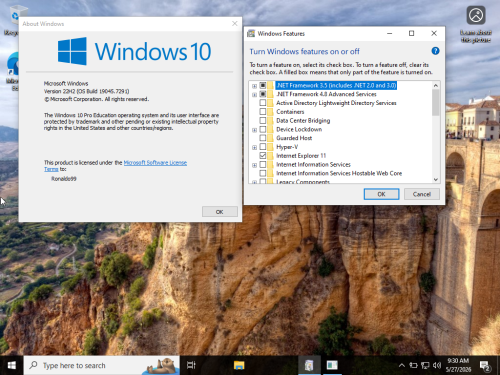500x375 pixels.
Task: Click the features list scrollbar thumb
Action: click(436, 103)
